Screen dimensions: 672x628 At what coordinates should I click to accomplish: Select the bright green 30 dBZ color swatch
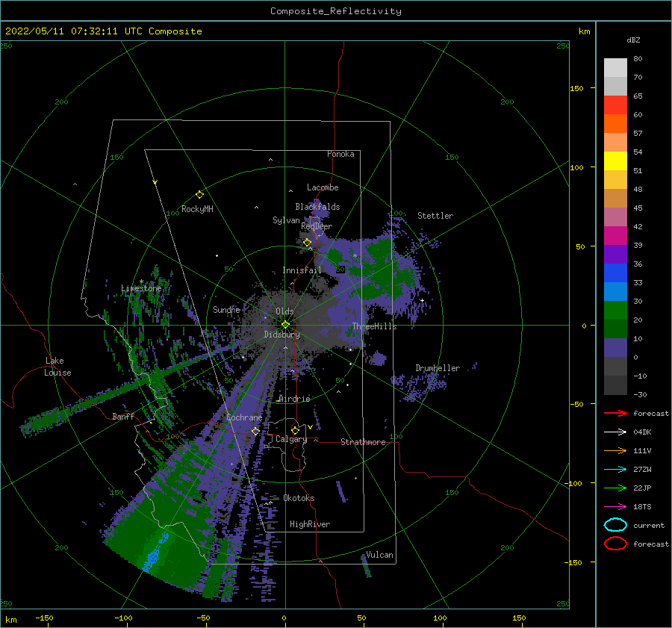point(615,311)
